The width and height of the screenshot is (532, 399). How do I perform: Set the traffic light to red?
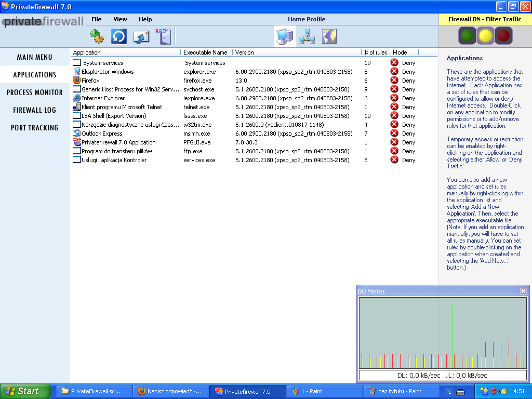pyautogui.click(x=503, y=36)
